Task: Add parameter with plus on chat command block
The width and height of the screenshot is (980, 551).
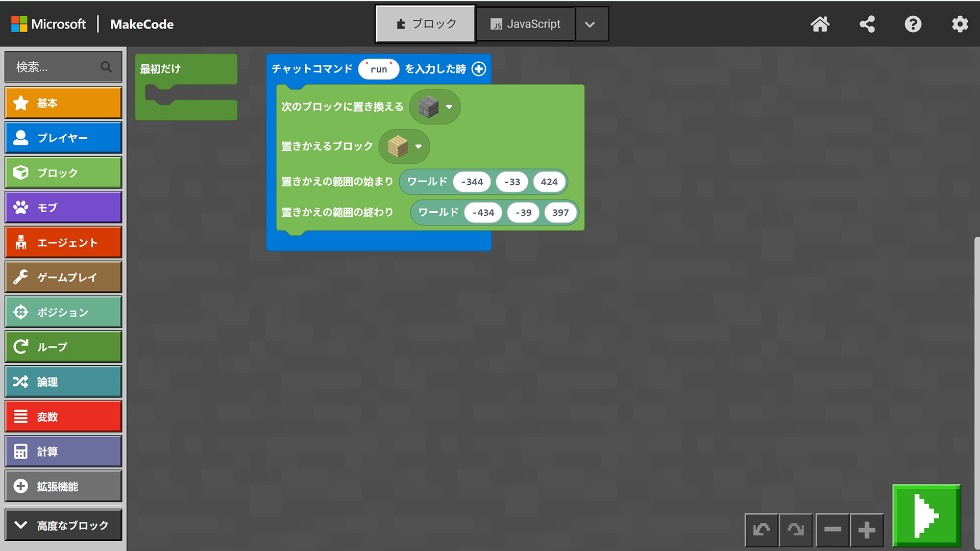Action: point(479,69)
